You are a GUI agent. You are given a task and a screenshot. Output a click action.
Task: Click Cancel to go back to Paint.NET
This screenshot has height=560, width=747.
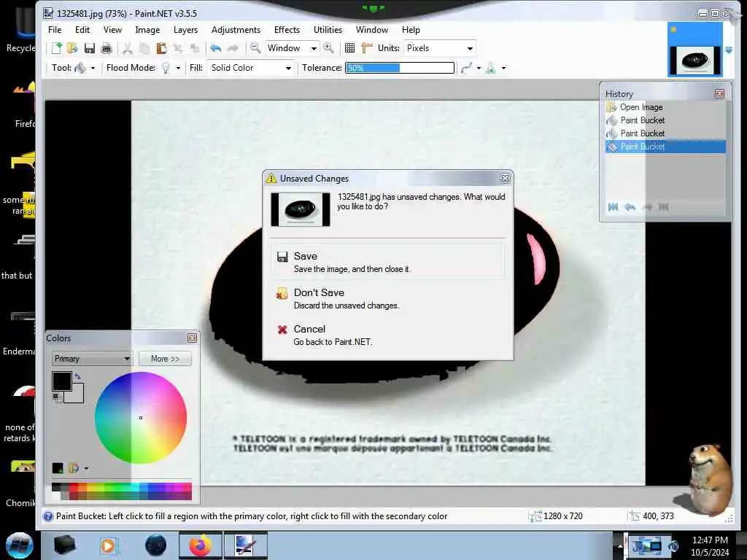tap(388, 335)
